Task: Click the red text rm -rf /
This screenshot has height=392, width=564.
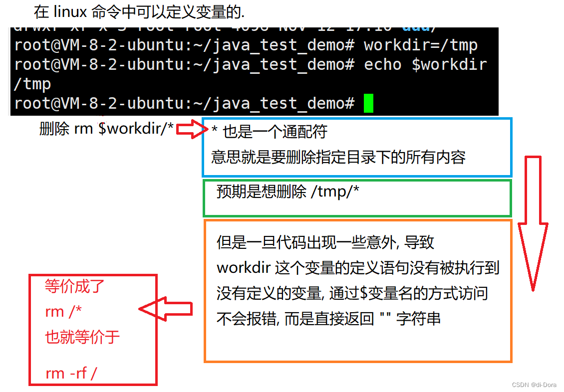Action: (x=71, y=374)
